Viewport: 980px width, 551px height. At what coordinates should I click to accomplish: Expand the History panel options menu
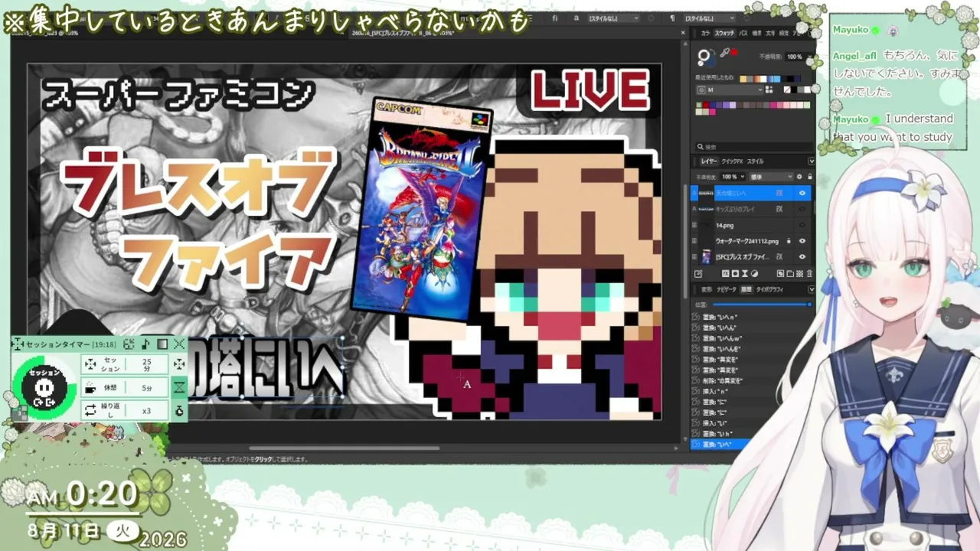pyautogui.click(x=811, y=289)
